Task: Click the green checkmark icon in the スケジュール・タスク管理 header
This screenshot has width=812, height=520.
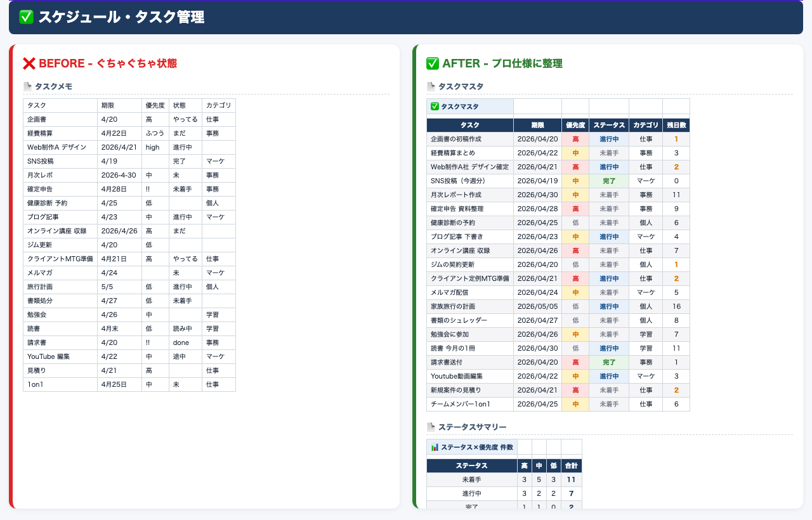Action: (26, 17)
